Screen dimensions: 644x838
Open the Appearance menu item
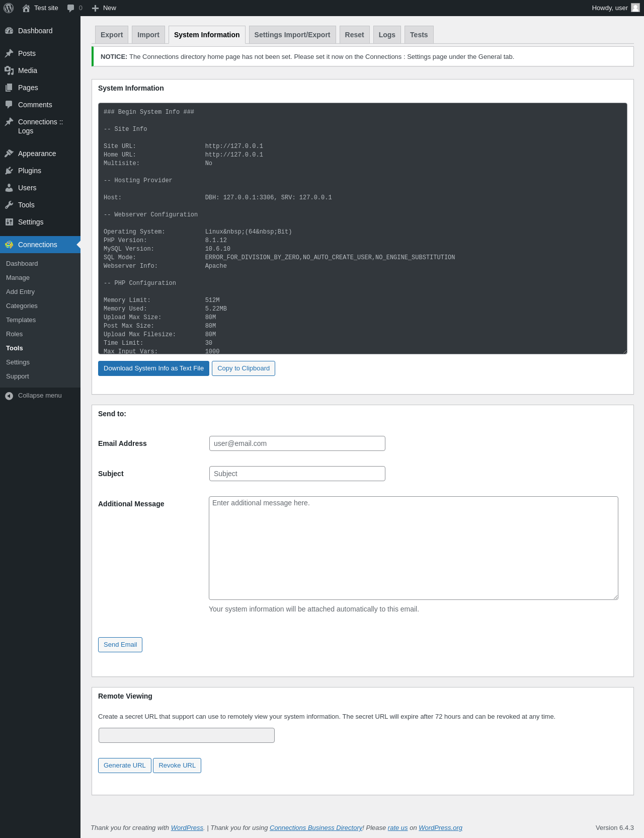[x=40, y=154]
